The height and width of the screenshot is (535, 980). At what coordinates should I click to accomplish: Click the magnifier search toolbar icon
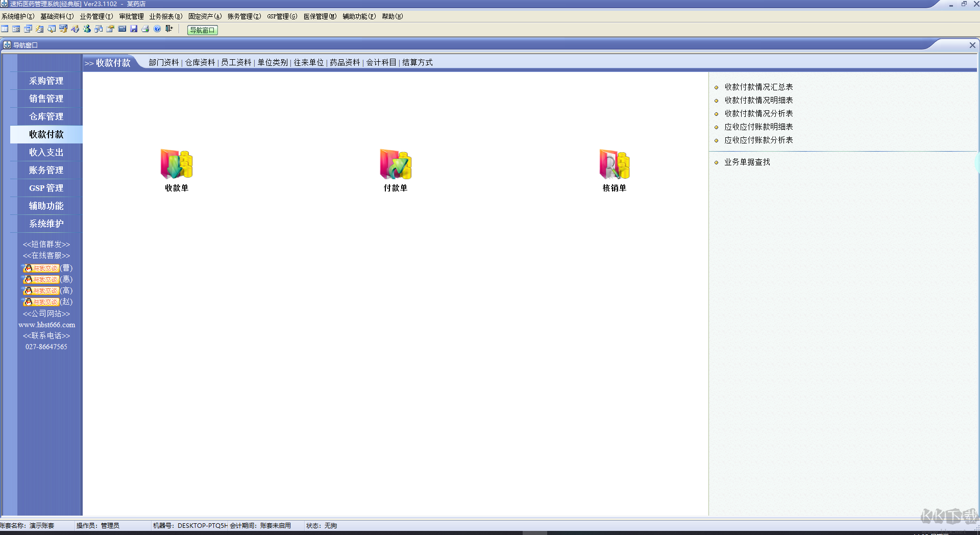(52, 29)
